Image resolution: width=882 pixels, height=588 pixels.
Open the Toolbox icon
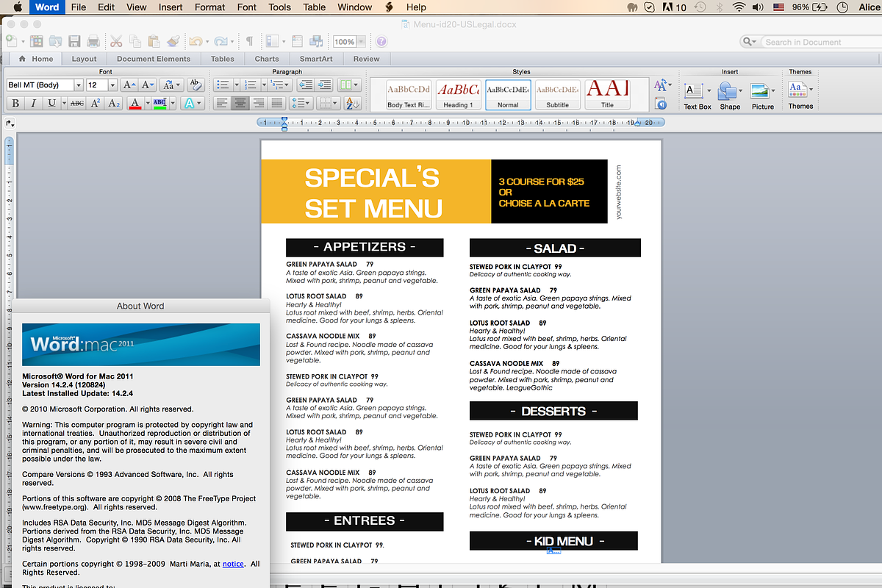click(297, 42)
